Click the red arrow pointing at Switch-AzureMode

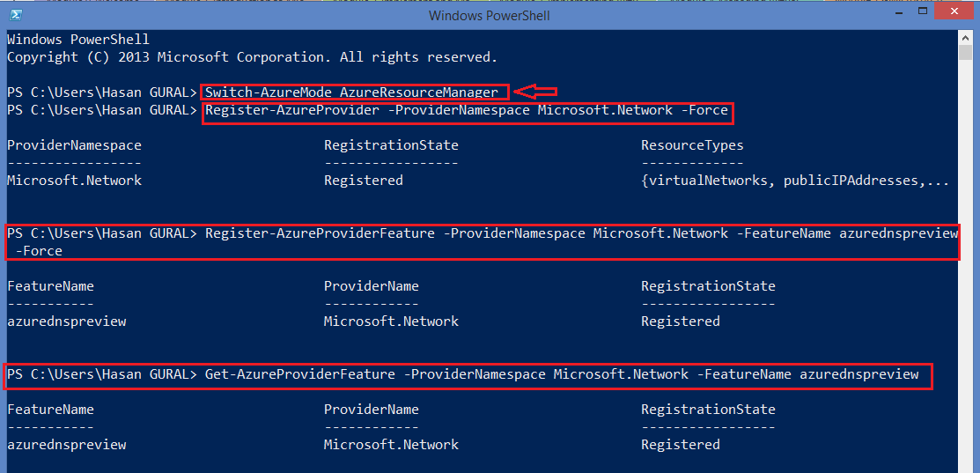[537, 92]
